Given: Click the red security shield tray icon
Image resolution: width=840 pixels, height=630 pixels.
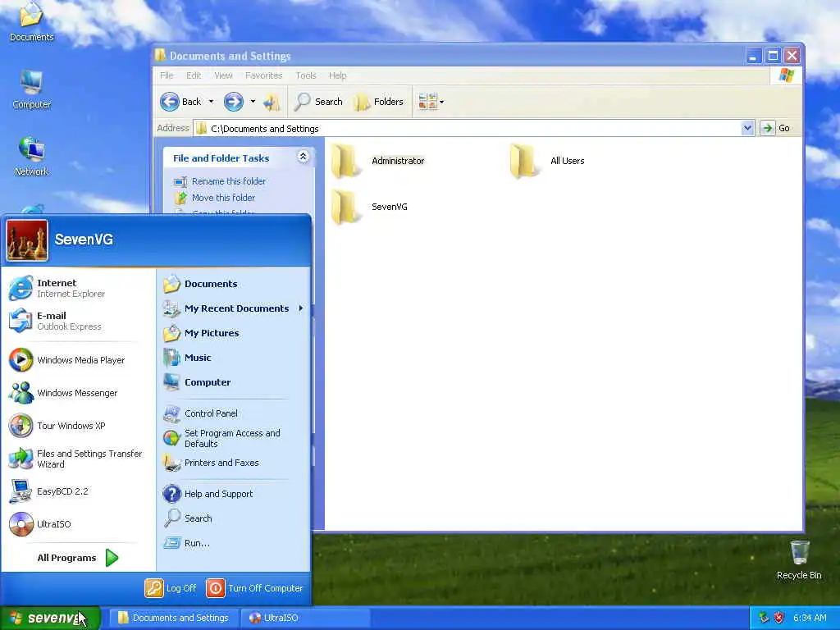Looking at the screenshot, I should [779, 618].
